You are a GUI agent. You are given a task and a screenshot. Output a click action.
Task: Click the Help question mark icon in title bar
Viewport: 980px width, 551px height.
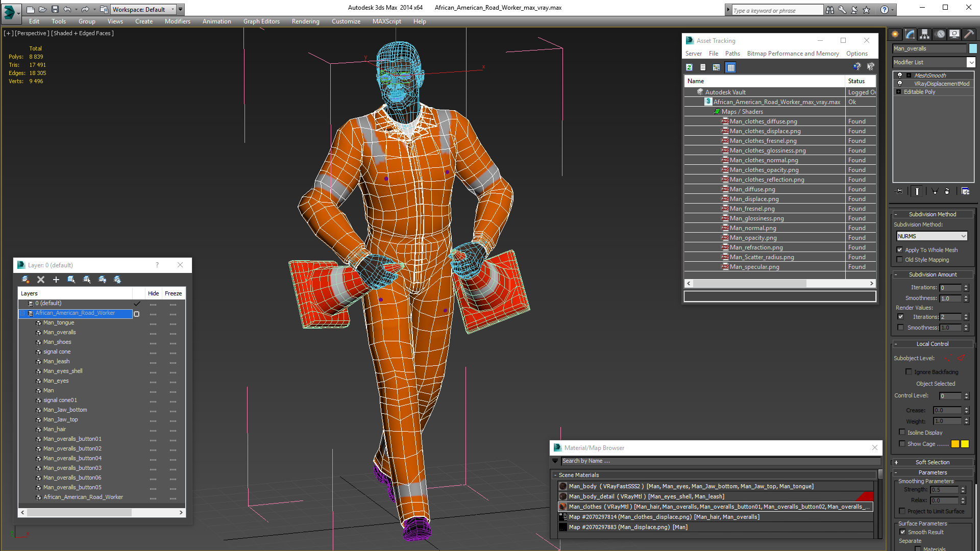click(x=885, y=10)
